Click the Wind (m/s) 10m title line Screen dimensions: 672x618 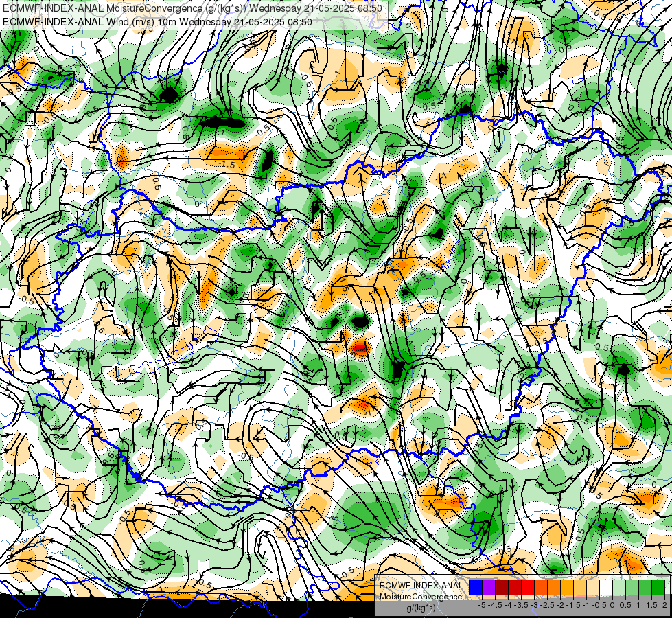coord(157,22)
